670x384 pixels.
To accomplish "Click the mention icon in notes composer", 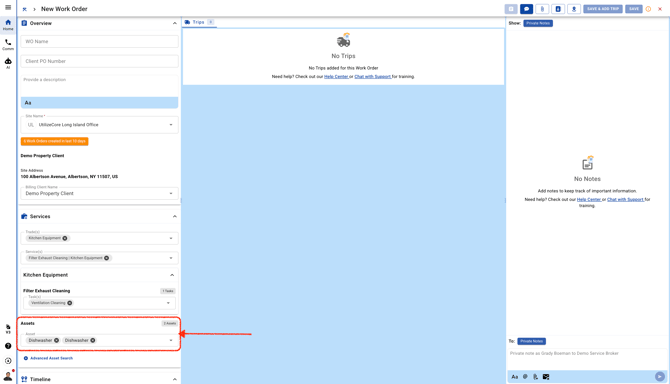I will click(x=525, y=377).
